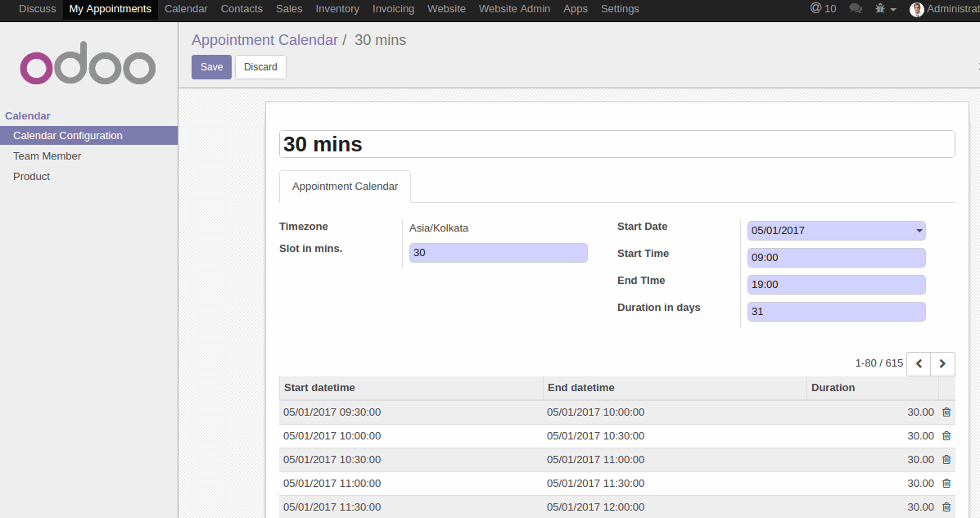Open the @ 10 mentions inbox
This screenshot has height=518, width=980.
tap(823, 9)
